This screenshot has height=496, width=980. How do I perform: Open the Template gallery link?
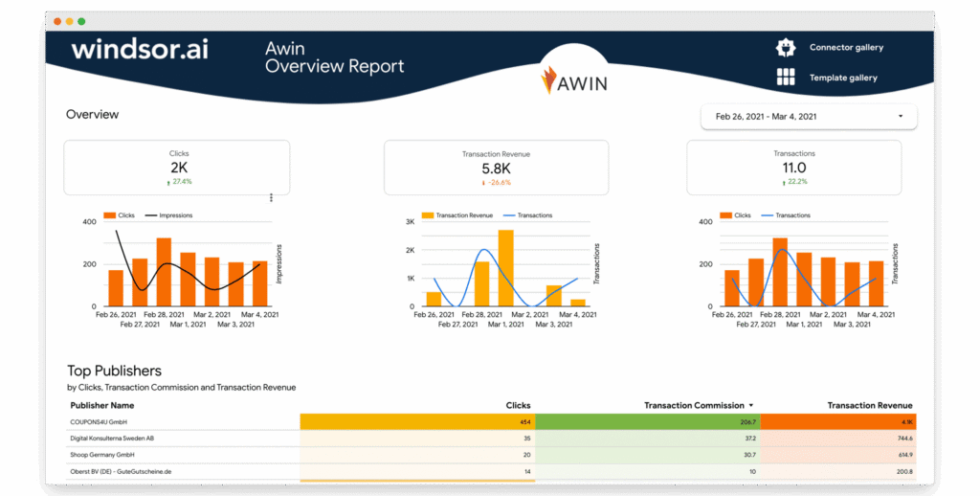tap(843, 78)
